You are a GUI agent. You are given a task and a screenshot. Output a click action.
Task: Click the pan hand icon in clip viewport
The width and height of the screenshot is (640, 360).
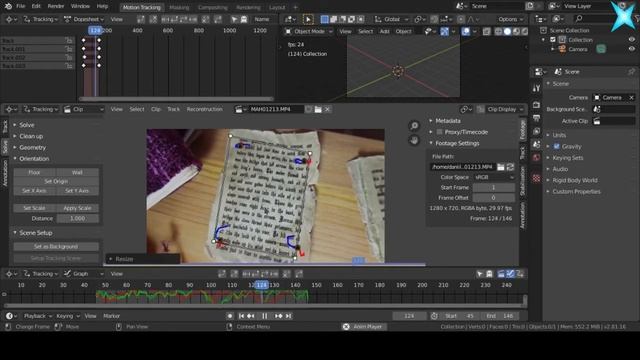414,140
